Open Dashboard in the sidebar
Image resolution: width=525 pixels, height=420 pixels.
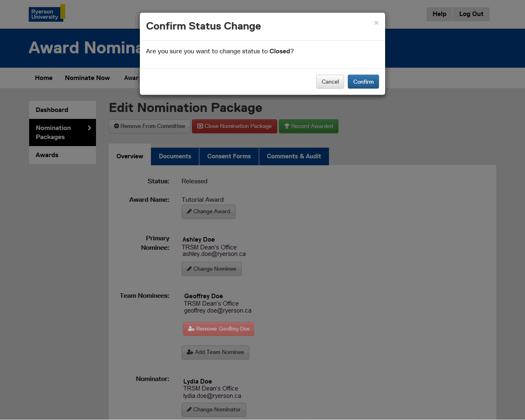click(x=52, y=110)
